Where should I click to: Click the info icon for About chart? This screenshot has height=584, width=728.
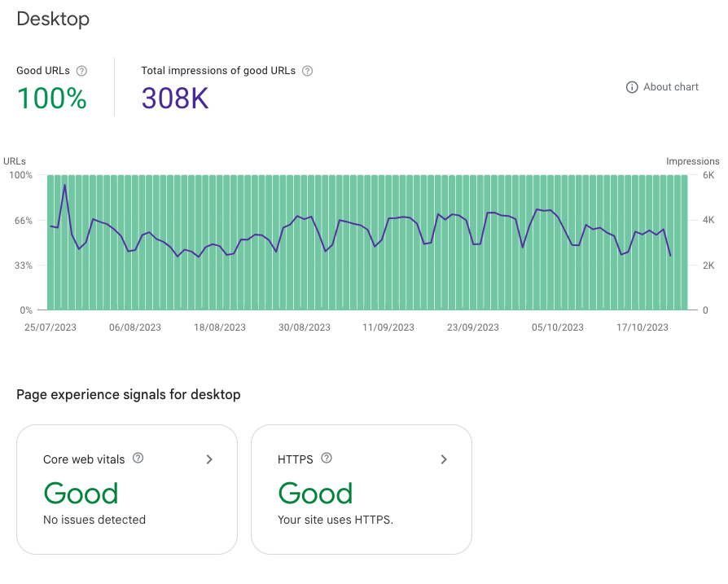click(x=632, y=87)
